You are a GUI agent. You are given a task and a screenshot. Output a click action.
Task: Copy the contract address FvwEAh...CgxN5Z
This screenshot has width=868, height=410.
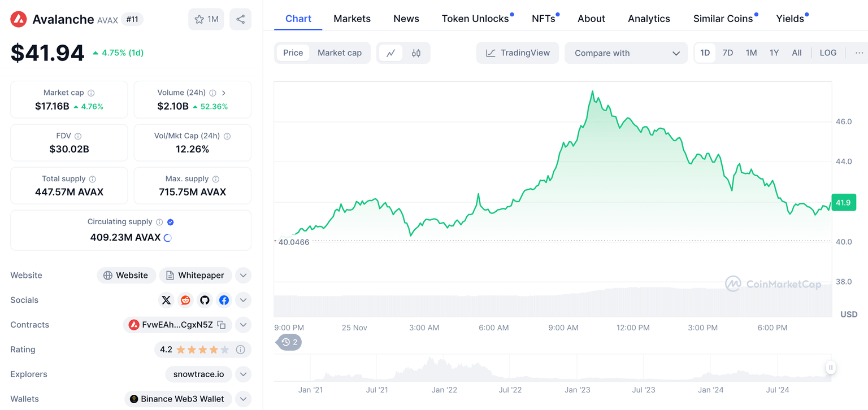222,325
